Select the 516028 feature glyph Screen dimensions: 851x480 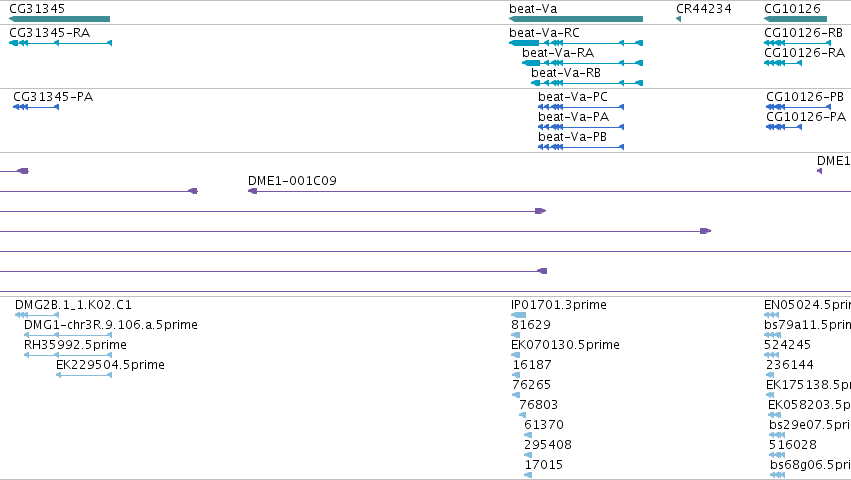point(777,456)
